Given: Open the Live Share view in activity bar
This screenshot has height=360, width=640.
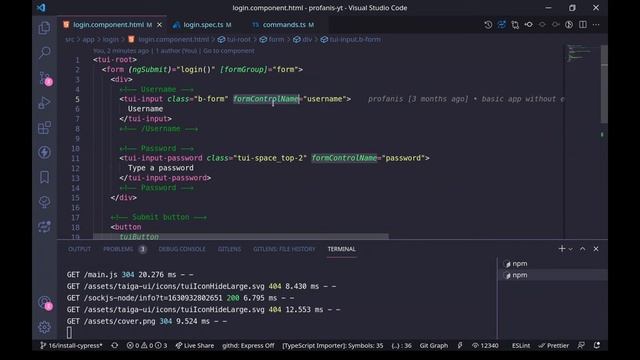Looking at the screenshot, I should click(x=44, y=226).
